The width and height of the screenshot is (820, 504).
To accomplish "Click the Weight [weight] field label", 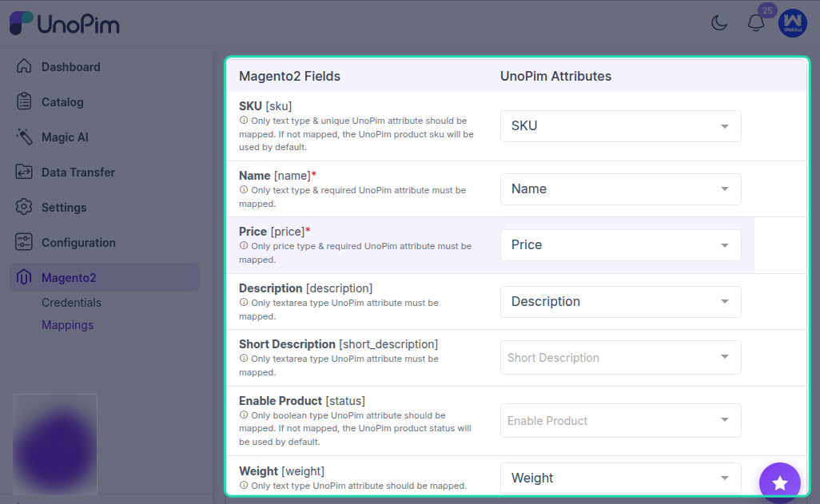I will pos(282,471).
